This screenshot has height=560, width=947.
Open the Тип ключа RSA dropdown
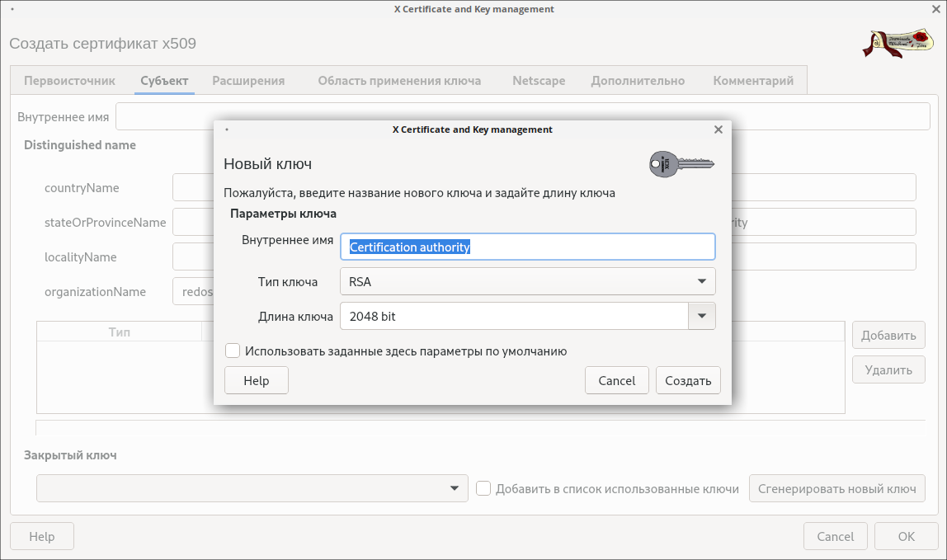click(x=527, y=281)
